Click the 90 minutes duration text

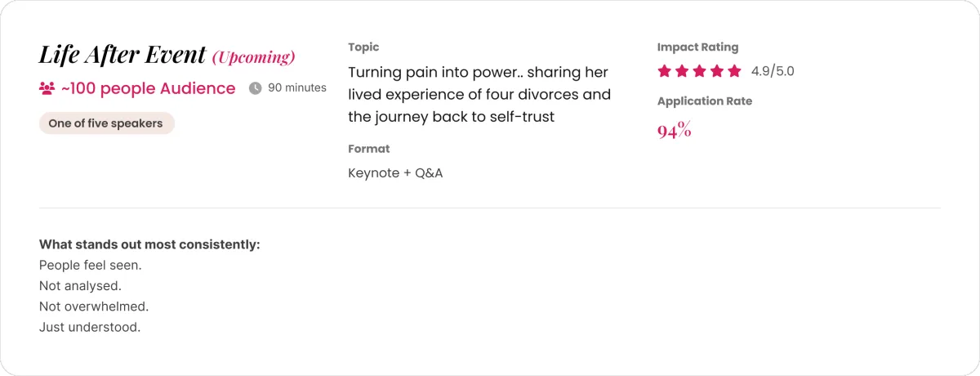296,88
